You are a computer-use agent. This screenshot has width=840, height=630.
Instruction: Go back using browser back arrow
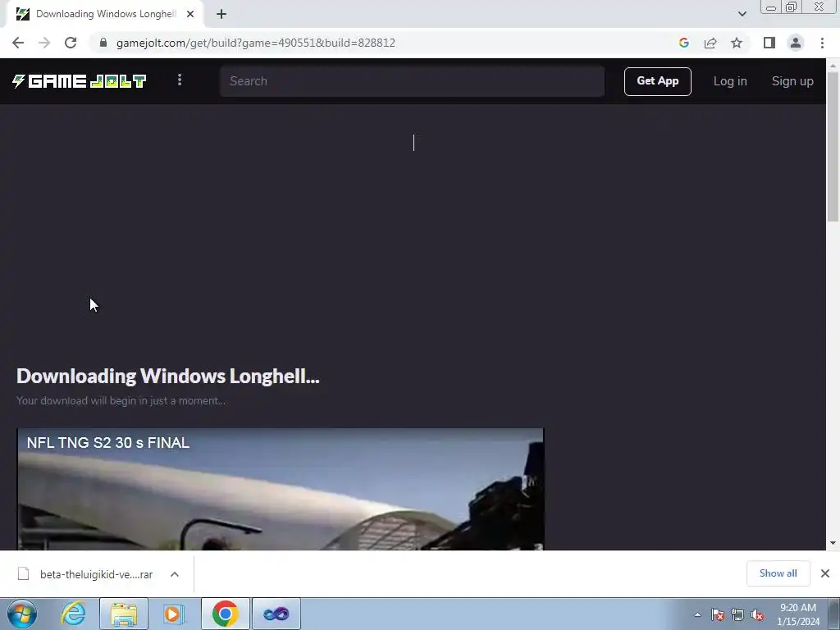click(x=18, y=43)
